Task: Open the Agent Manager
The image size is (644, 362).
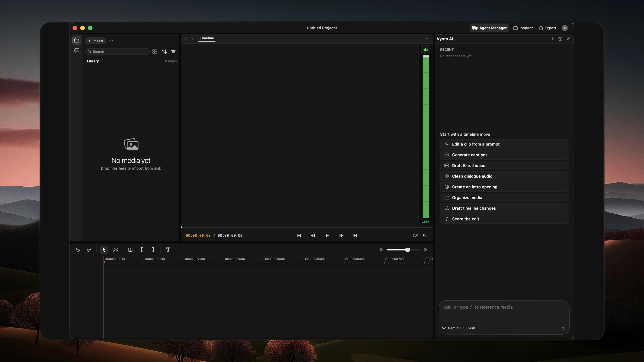Action: (x=489, y=28)
